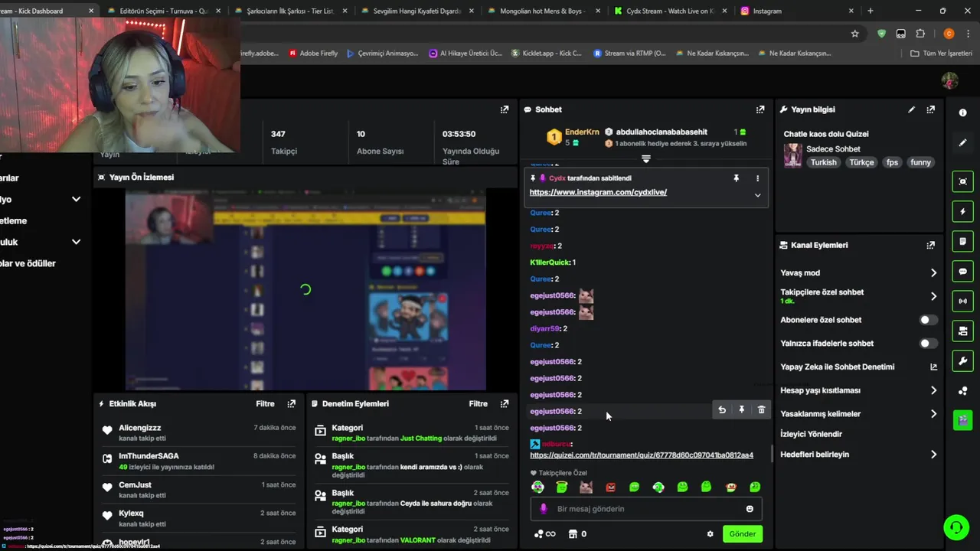Edit stream info with Yayın bilgisi pencil
This screenshot has width=980, height=551.
[x=911, y=109]
